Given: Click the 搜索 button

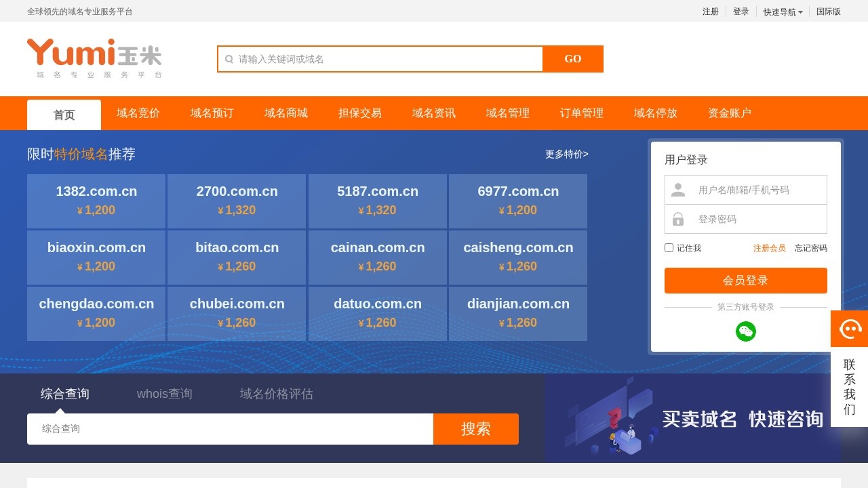Looking at the screenshot, I should [476, 429].
